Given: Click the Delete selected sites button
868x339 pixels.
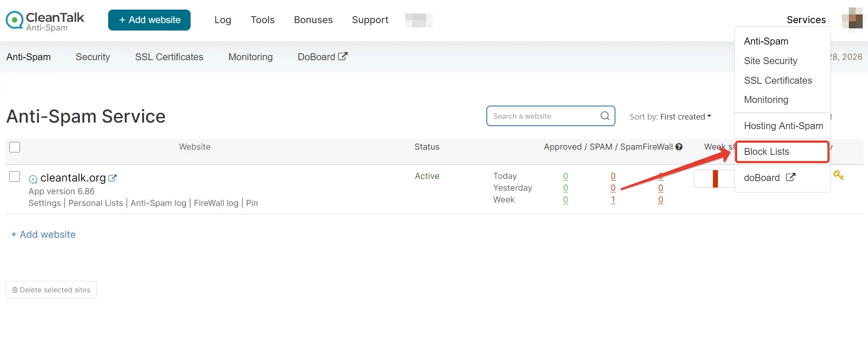Looking at the screenshot, I should [x=51, y=290].
